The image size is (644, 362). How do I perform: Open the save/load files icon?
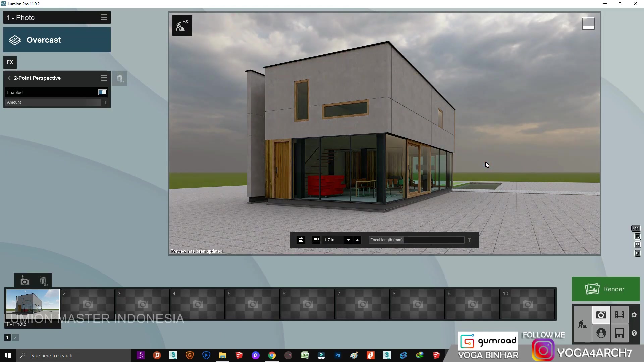[619, 333]
